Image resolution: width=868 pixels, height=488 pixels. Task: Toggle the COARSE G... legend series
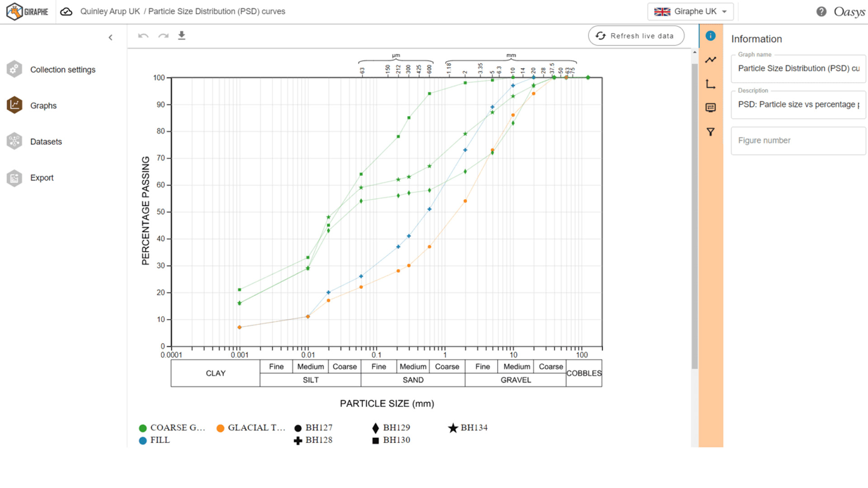click(x=172, y=427)
